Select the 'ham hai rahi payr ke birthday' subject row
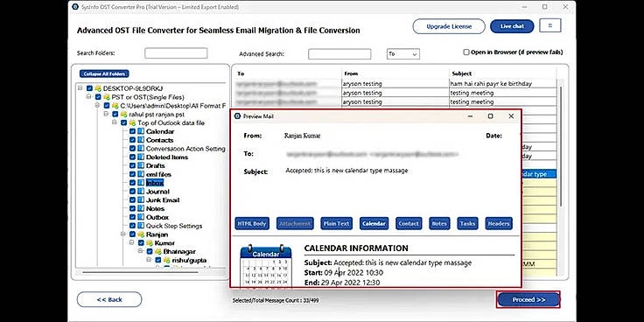 503,84
